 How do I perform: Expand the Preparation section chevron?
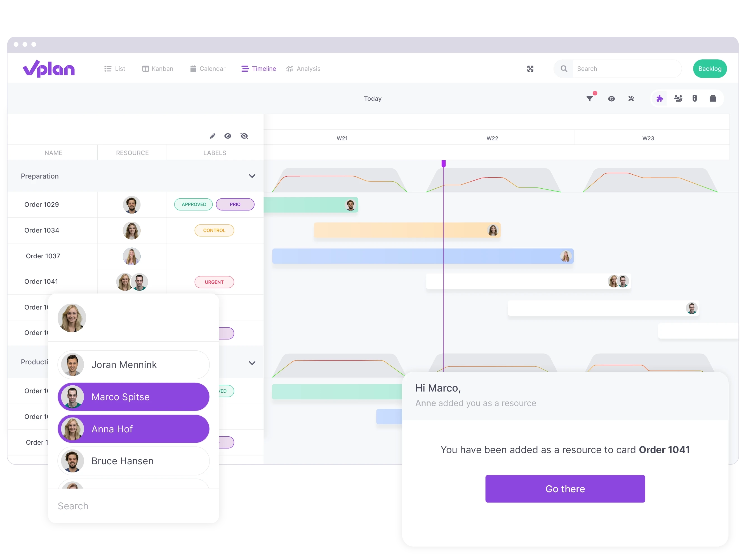pyautogui.click(x=252, y=176)
